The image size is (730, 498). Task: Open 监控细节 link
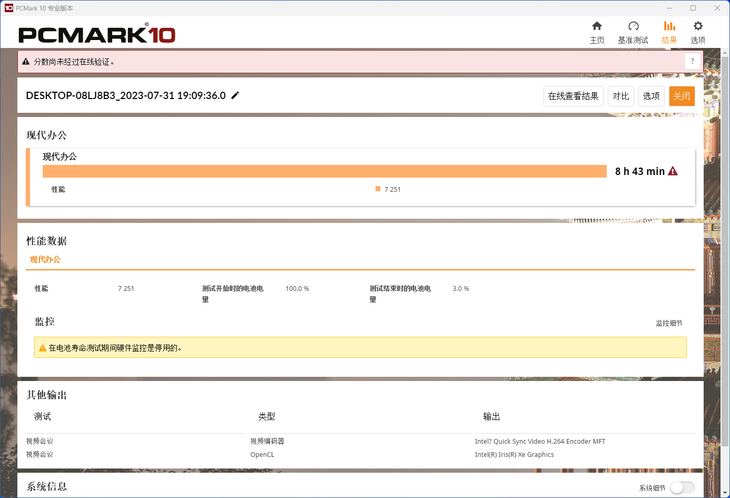[669, 323]
